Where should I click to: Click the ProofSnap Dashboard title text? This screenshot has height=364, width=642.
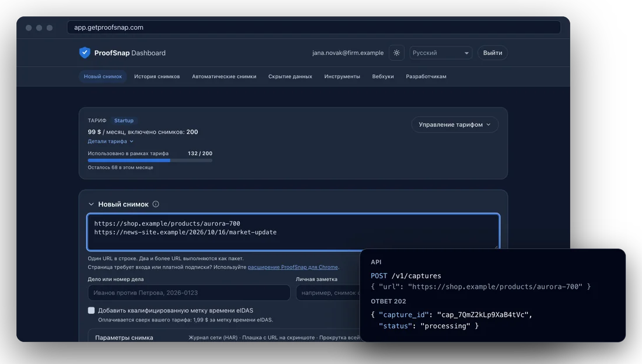(130, 53)
